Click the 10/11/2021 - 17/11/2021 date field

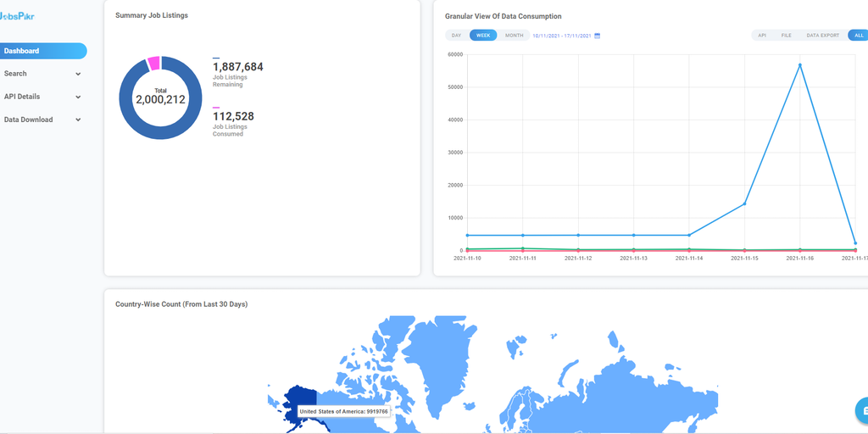(x=561, y=36)
